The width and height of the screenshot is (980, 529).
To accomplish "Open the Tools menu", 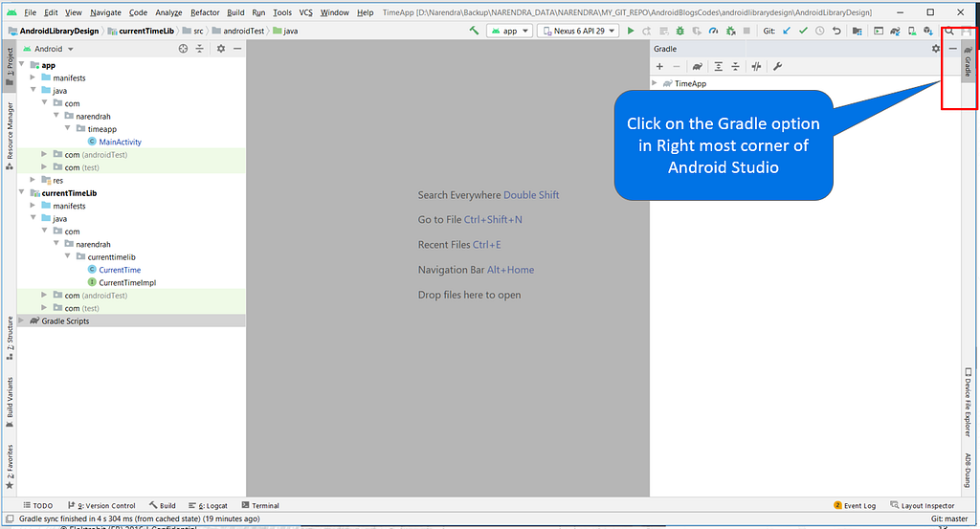I will tap(282, 12).
